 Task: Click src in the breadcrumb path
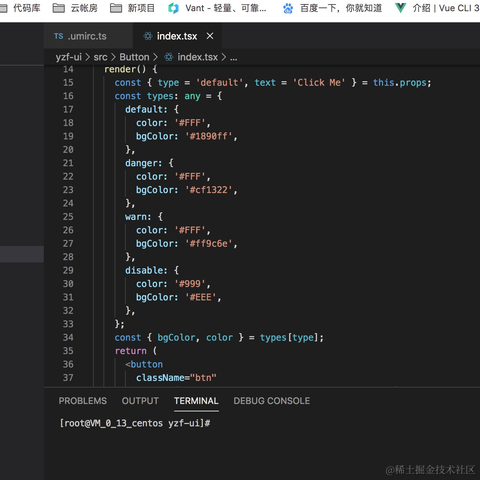[x=100, y=57]
